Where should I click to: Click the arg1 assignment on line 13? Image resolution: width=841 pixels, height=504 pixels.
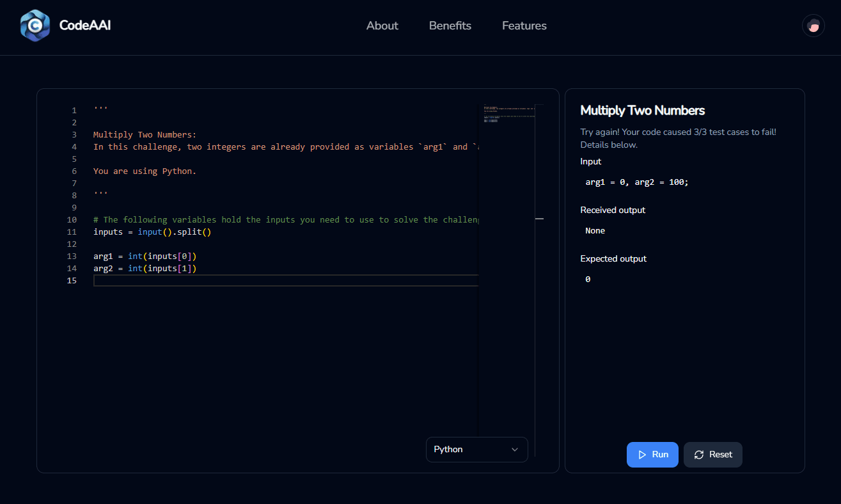[145, 256]
